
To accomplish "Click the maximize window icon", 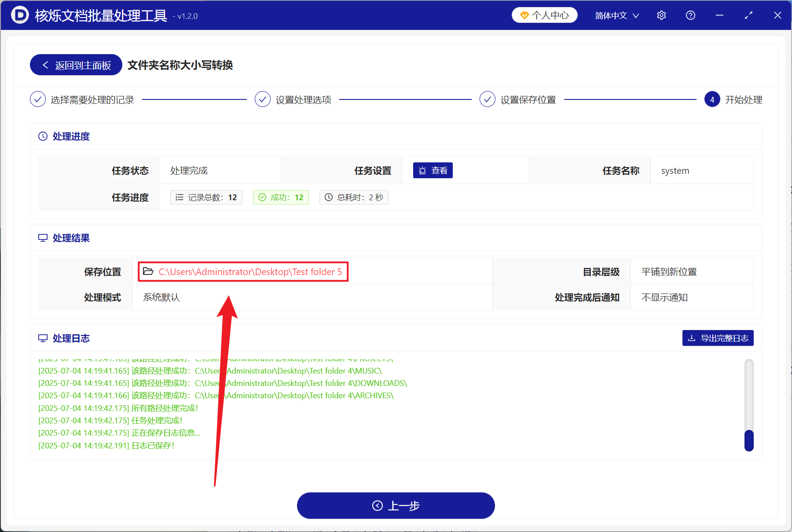I will pos(748,15).
